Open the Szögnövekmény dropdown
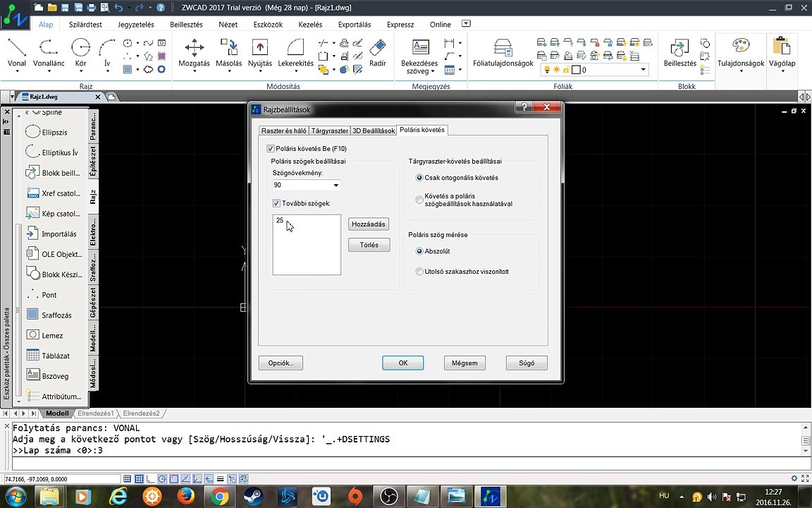The width and height of the screenshot is (812, 508). [x=336, y=185]
